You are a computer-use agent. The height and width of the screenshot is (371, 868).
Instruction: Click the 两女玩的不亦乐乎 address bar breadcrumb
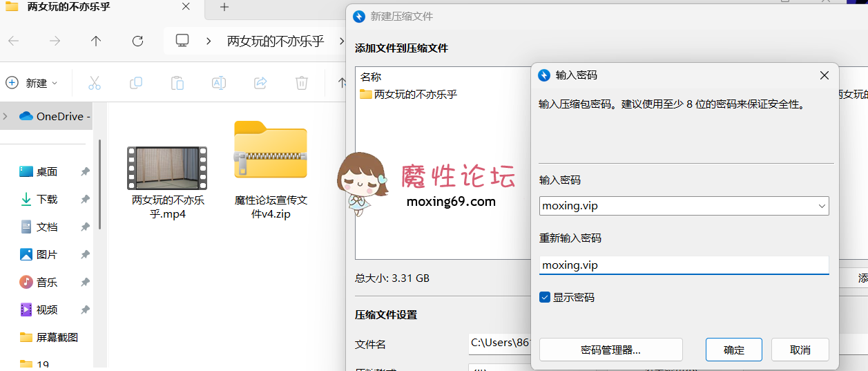pyautogui.click(x=276, y=41)
